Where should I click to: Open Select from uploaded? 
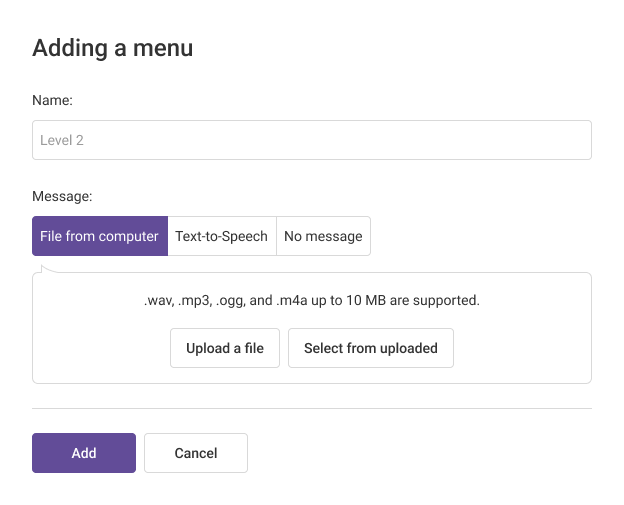tap(370, 348)
